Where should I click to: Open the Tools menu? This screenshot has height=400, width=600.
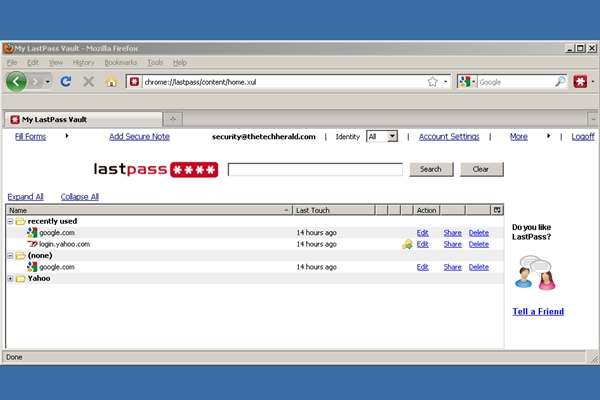155,62
